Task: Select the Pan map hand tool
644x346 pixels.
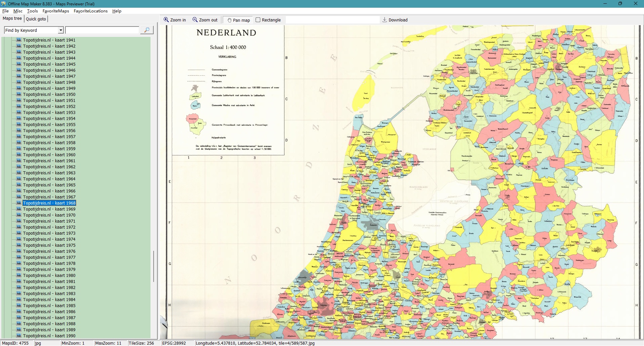Action: point(229,20)
